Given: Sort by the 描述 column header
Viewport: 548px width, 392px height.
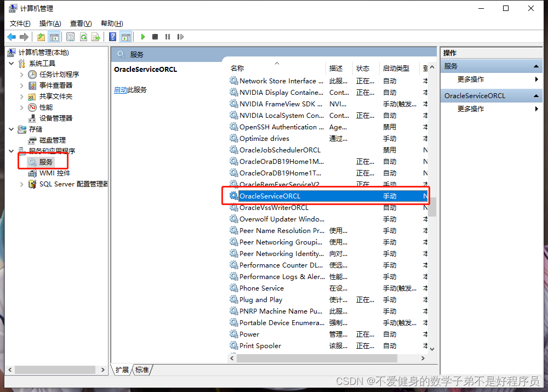Looking at the screenshot, I should tap(339, 68).
